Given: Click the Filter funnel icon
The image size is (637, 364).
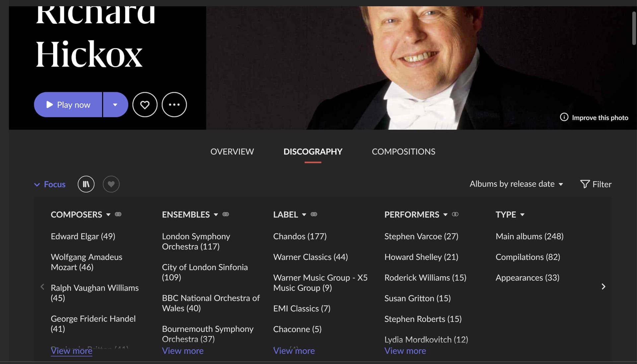Looking at the screenshot, I should [x=585, y=184].
